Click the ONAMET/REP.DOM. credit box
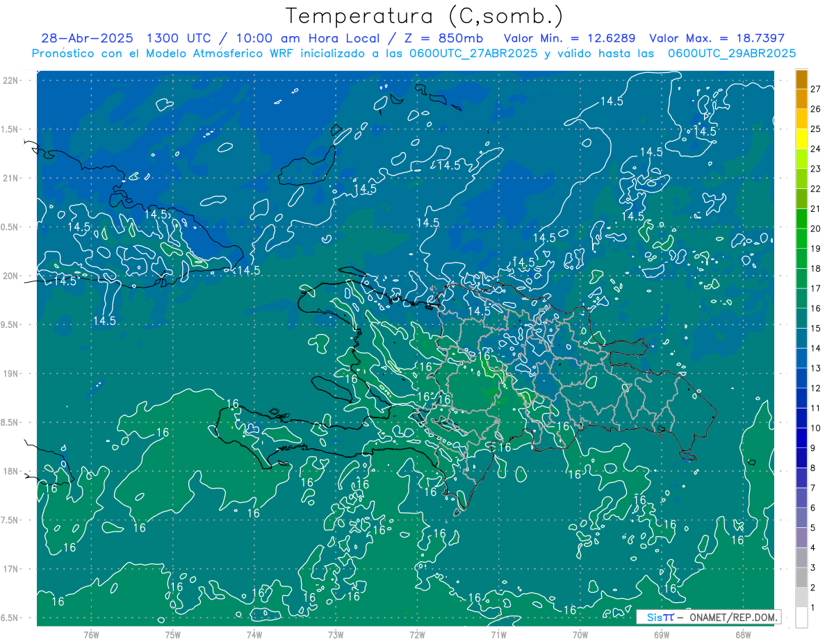 (708, 617)
